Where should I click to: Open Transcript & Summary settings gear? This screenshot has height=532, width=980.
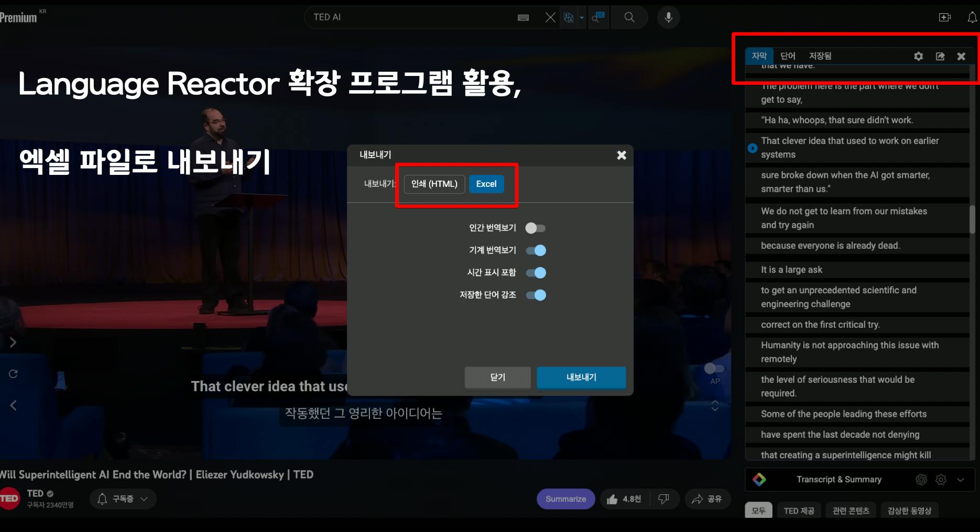coord(941,479)
